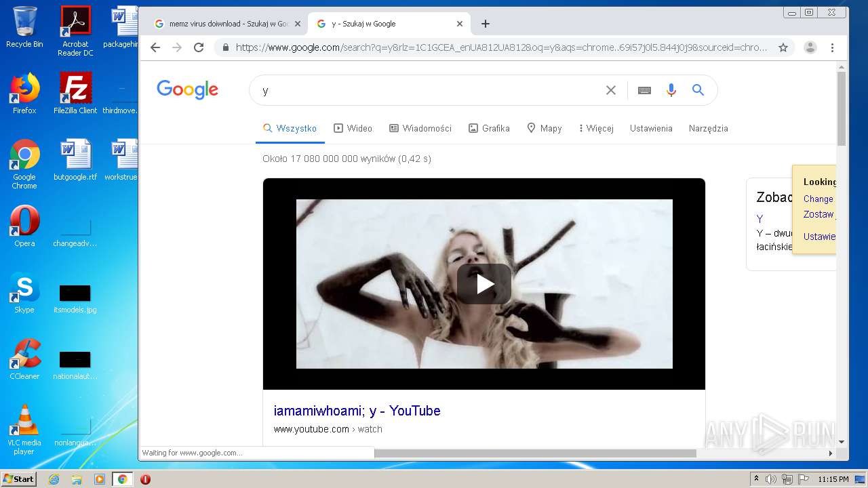Launch FileZilla Client shortcut
868x488 pixels.
tap(75, 94)
